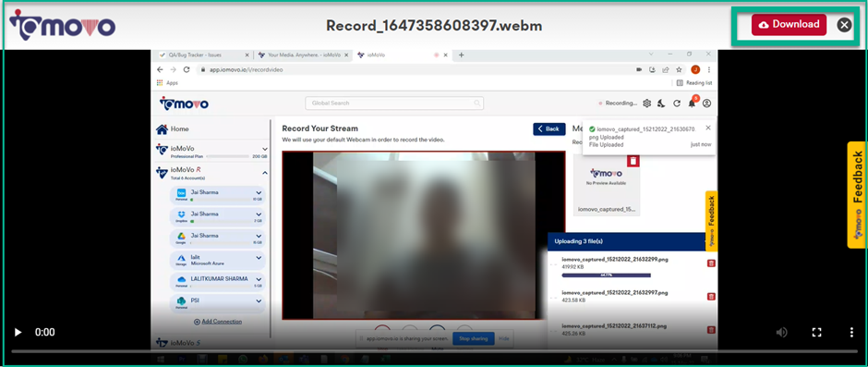The height and width of the screenshot is (367, 868).
Task: In the recording, click the browser reload button
Action: (187, 70)
